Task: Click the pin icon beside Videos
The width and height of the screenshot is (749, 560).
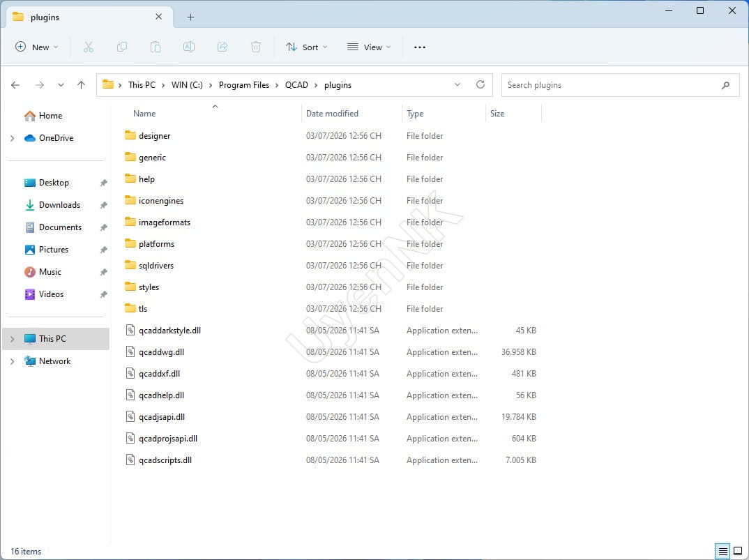Action: (103, 295)
